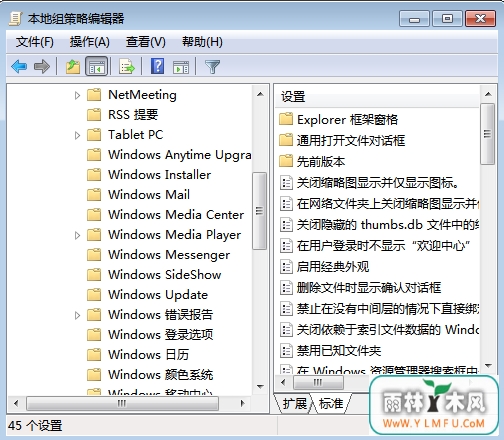
Task: Select Windows Anytime Upgrade tree item
Action: [169, 155]
